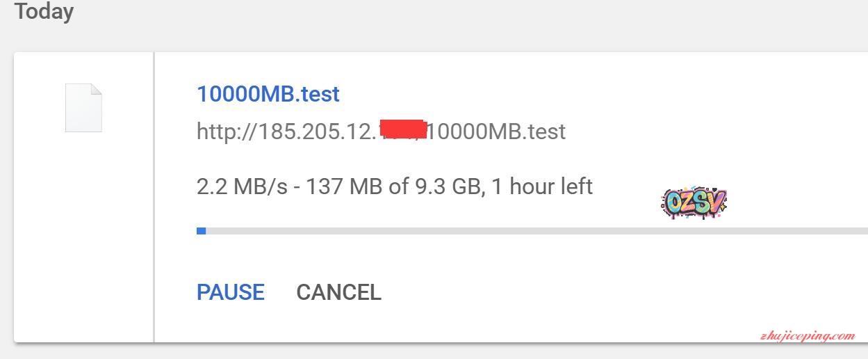The height and width of the screenshot is (359, 868).
Task: Click the 10000MB.test ending of the URL
Action: pyautogui.click(x=496, y=131)
